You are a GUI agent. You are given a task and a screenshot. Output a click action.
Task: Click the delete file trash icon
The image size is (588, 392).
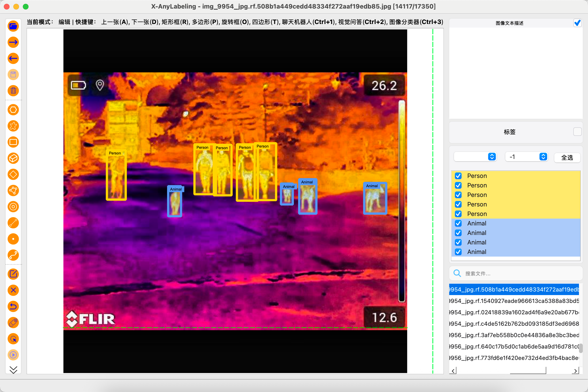[x=13, y=91]
